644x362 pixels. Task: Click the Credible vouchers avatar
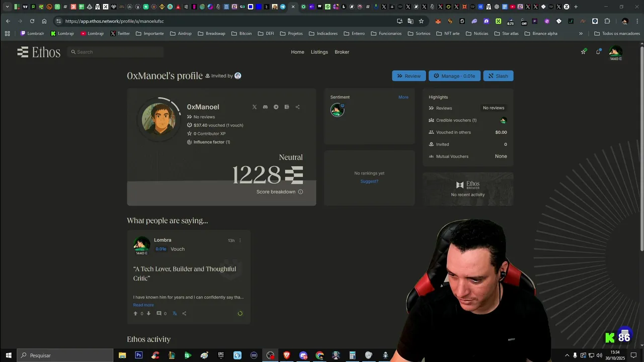(504, 120)
